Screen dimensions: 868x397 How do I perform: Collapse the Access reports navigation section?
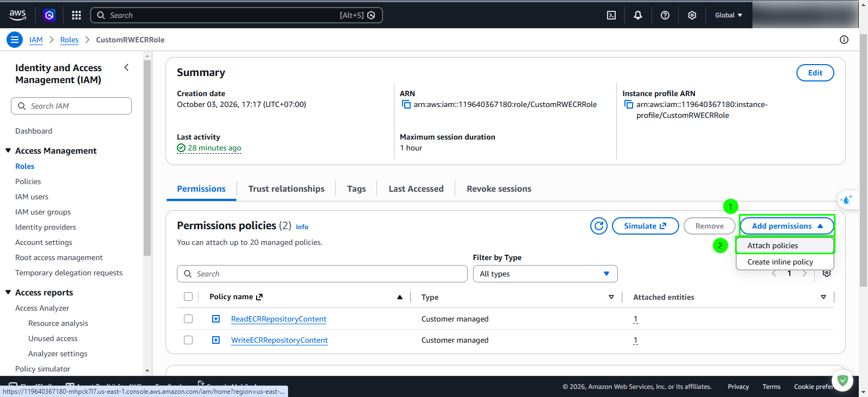[x=8, y=292]
